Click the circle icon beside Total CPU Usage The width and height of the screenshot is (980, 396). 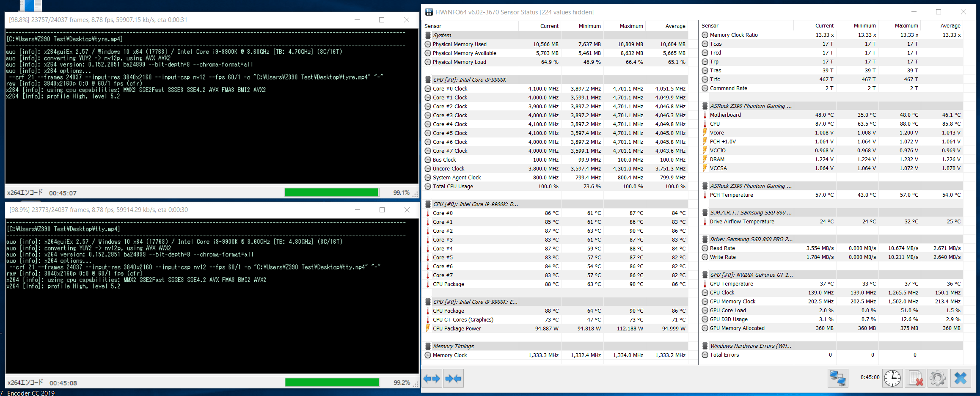point(428,186)
